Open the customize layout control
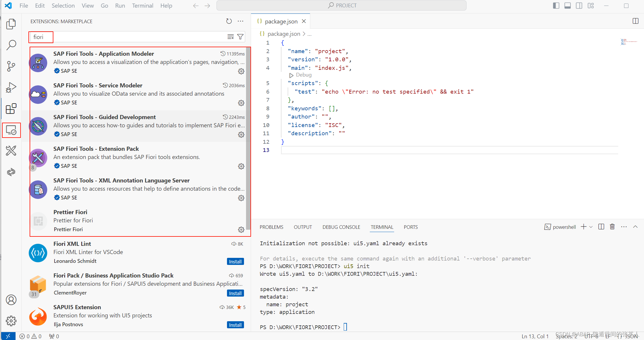Image resolution: width=644 pixels, height=340 pixels. click(591, 6)
